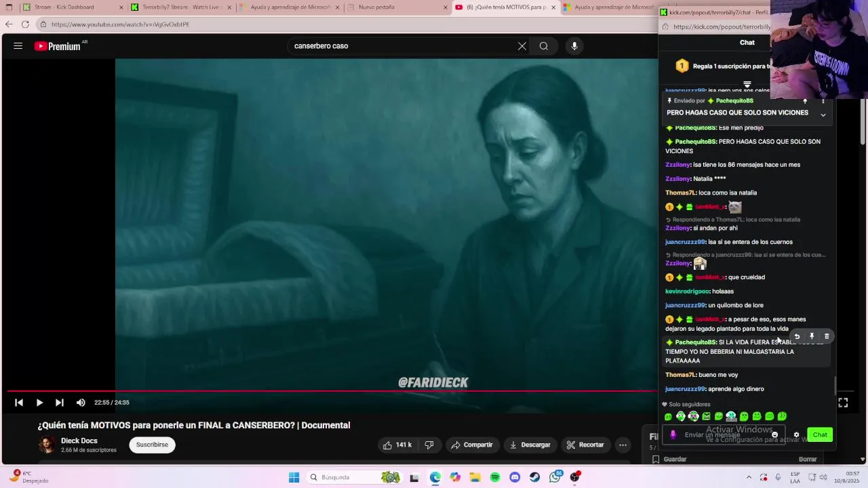This screenshot has height=488, width=868.
Task: Open the voice message microphone in Kick chat
Action: pos(673,435)
